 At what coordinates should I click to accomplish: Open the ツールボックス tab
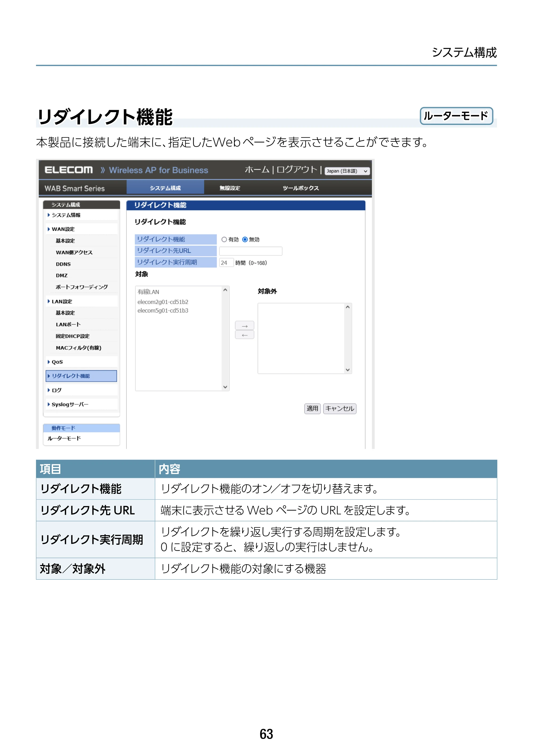(x=301, y=188)
